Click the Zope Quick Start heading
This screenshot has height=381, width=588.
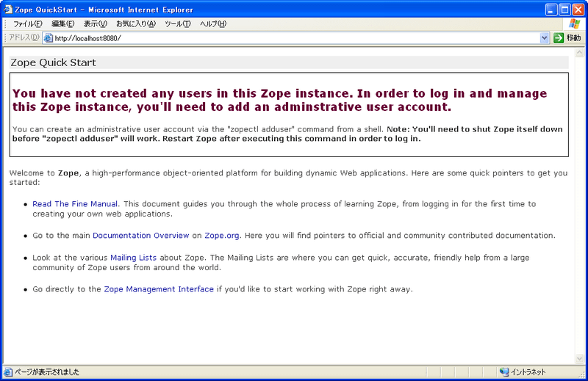pos(53,62)
